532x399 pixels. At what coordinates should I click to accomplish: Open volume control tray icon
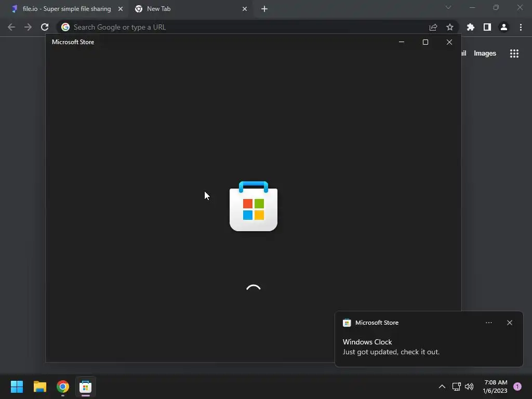(469, 387)
